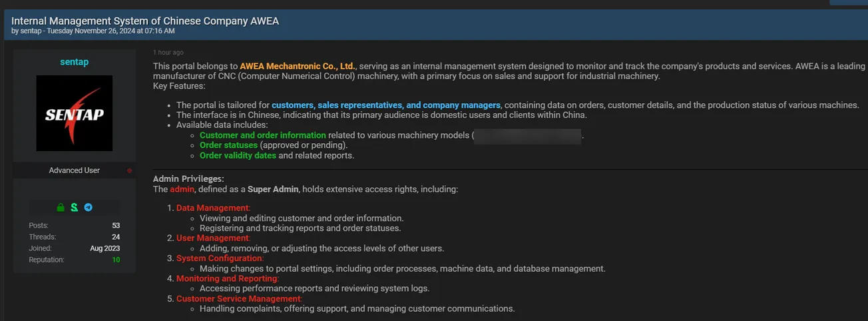868x321 pixels.
Task: Click the reputation value 10
Action: click(x=116, y=260)
